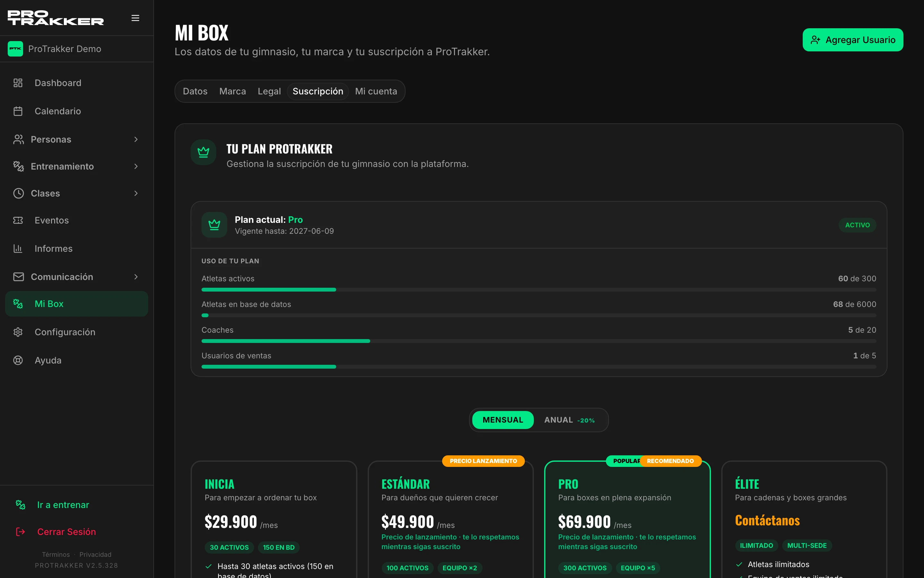Click the PROTRAKKER V2.5.328 version text
924x578 pixels.
tap(76, 565)
